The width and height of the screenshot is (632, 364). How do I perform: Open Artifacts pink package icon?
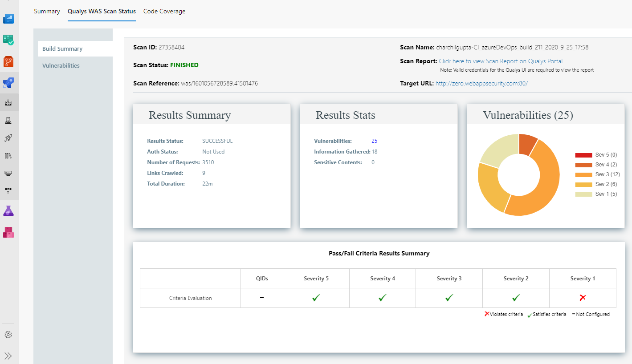(9, 232)
